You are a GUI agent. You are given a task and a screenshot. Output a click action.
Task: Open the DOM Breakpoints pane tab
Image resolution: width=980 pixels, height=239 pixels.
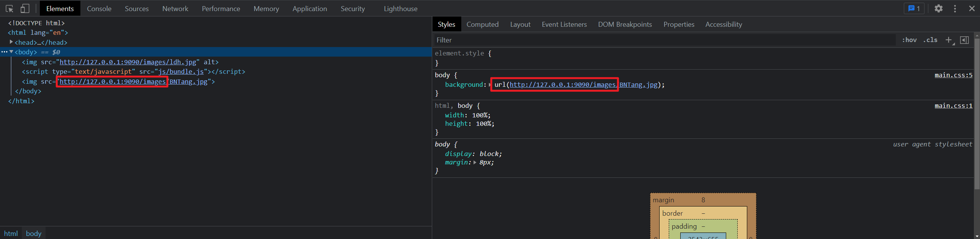pos(625,24)
